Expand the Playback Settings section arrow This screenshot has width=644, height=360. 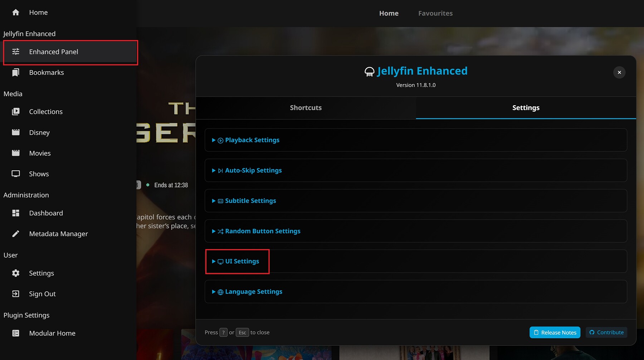pos(214,140)
